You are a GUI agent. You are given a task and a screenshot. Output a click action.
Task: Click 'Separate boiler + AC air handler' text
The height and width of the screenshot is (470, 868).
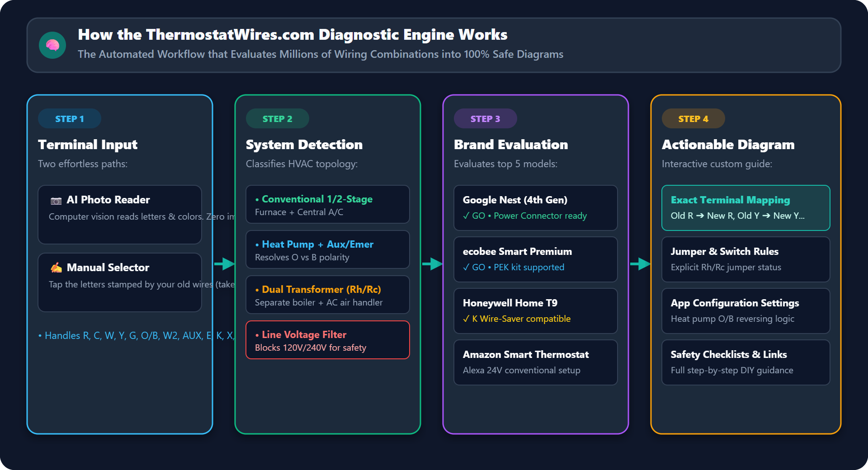tap(319, 303)
